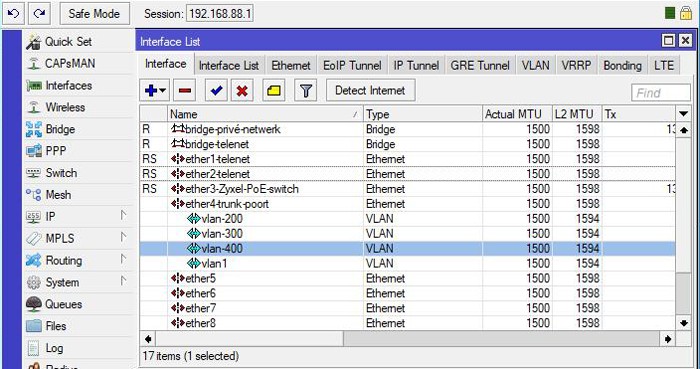700x369 pixels.
Task: Select the ether1-telenet row
Action: click(408, 159)
